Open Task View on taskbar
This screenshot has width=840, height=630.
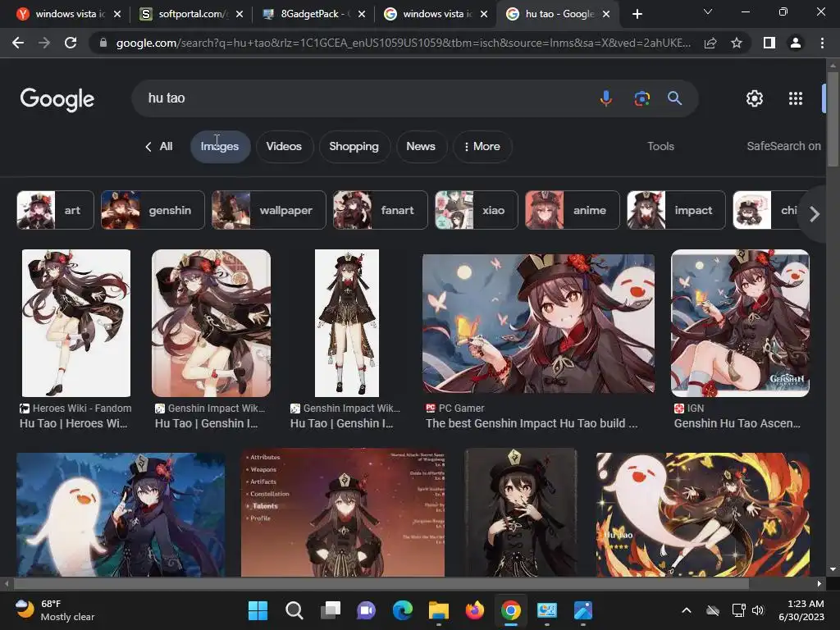click(331, 610)
